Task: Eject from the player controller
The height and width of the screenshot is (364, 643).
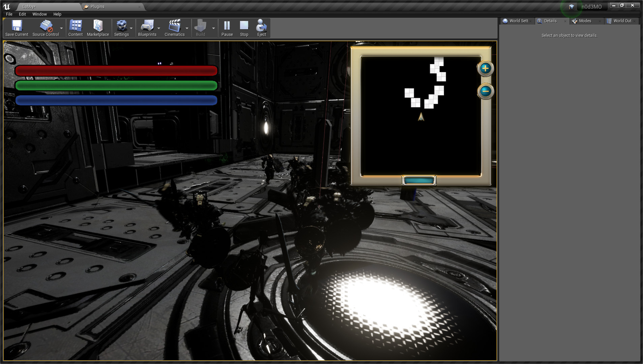Action: tap(261, 28)
